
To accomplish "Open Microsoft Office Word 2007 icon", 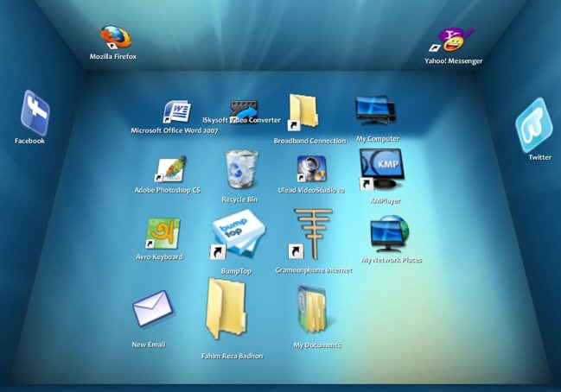I will [177, 112].
